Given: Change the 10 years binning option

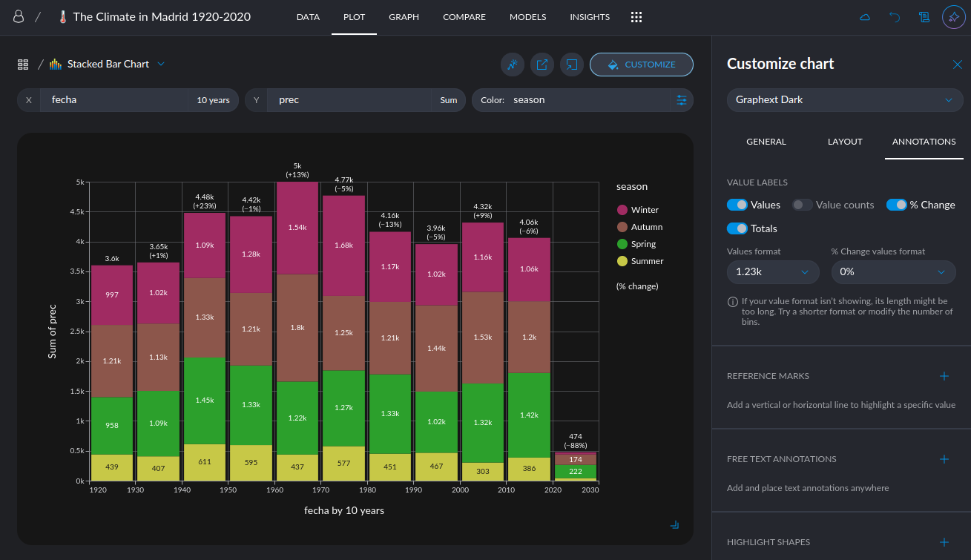Looking at the screenshot, I should click(213, 100).
